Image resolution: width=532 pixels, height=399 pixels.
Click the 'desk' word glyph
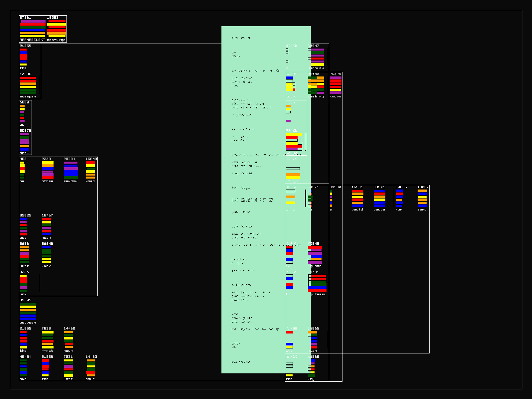click(24, 142)
